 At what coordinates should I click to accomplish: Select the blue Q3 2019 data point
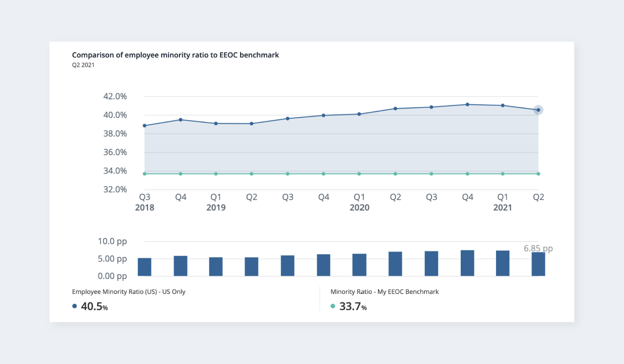pyautogui.click(x=288, y=119)
